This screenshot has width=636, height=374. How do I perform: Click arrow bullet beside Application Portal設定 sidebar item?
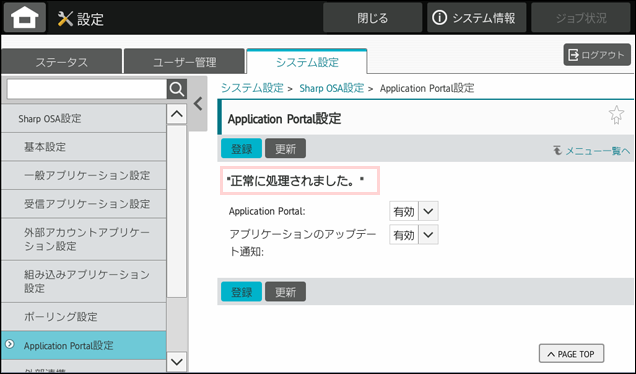[x=10, y=344]
